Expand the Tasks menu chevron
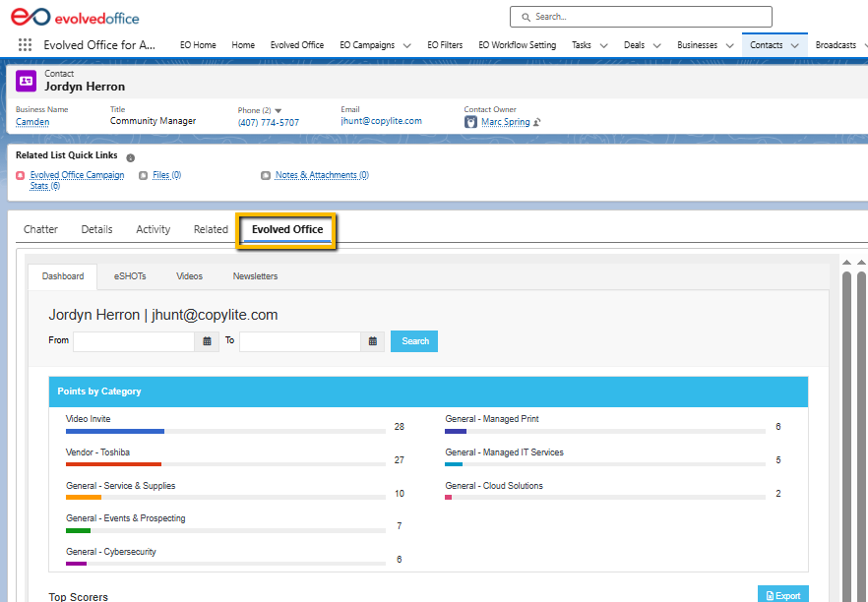868x602 pixels. pos(604,46)
